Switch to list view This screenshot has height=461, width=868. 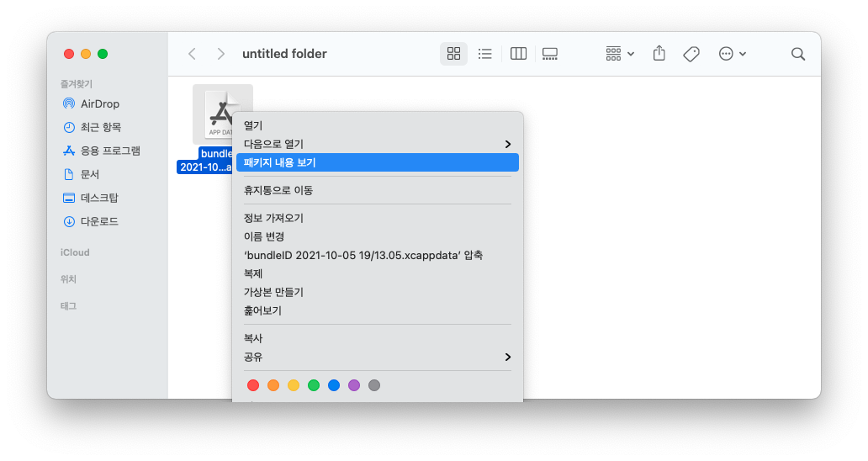click(x=485, y=54)
